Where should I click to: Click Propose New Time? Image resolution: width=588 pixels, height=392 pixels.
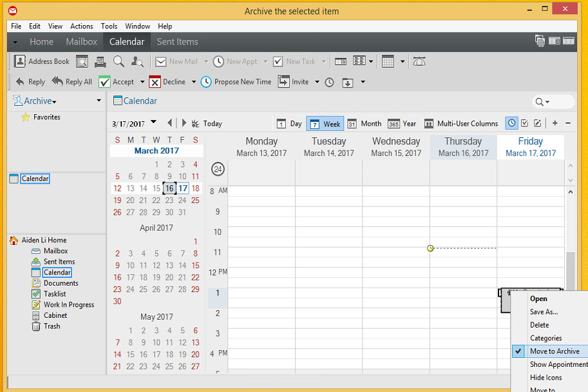236,82
